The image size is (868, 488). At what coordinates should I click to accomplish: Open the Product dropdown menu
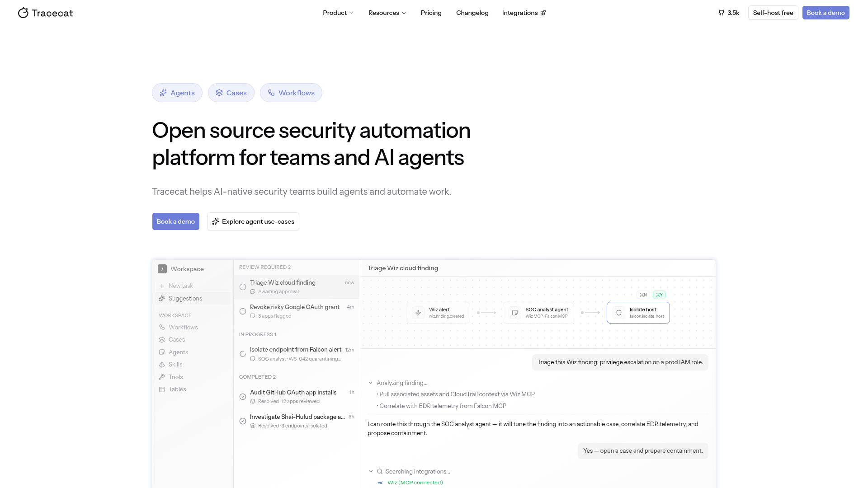(x=338, y=13)
